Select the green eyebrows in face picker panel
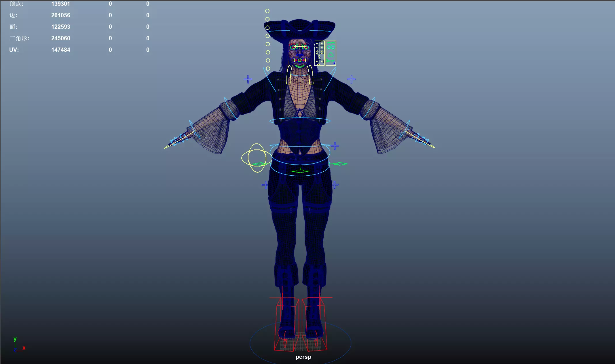This screenshot has height=364, width=615. click(x=331, y=43)
